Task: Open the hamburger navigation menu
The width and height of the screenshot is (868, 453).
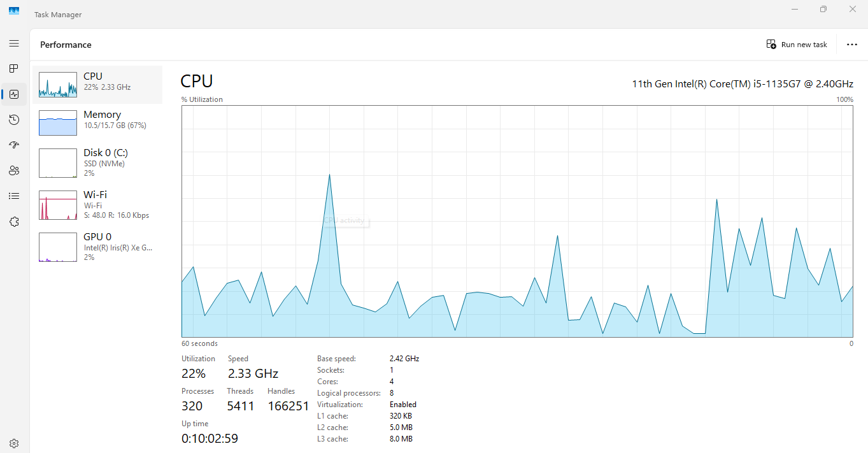Action: coord(14,43)
